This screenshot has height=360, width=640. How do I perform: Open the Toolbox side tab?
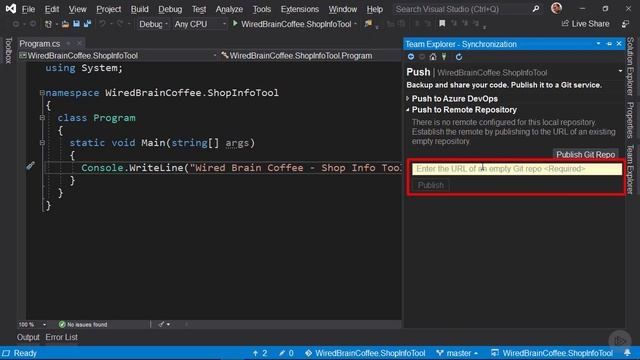(x=8, y=51)
